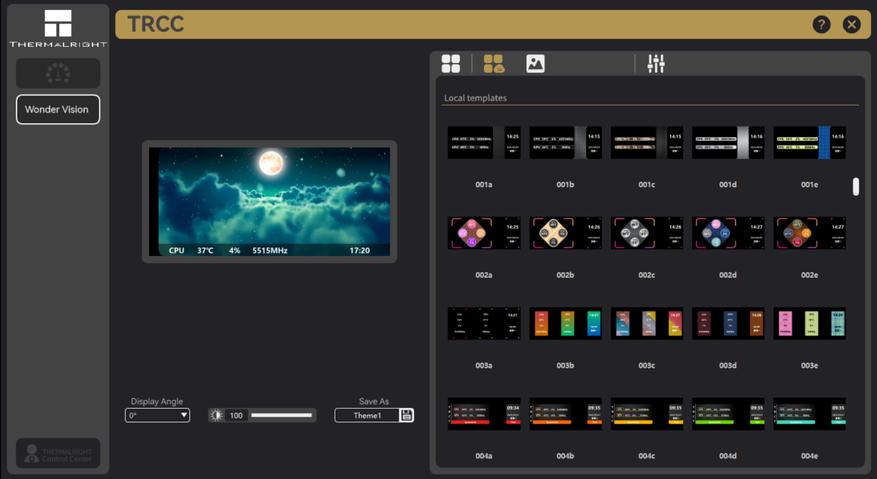
Task: Select template thumbnail 004c
Action: point(647,414)
